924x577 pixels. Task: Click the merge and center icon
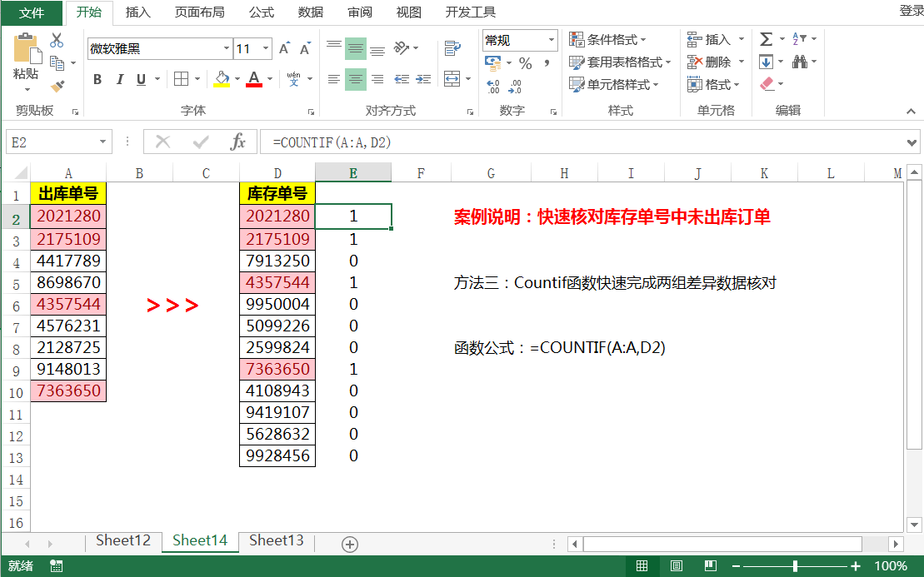point(452,79)
